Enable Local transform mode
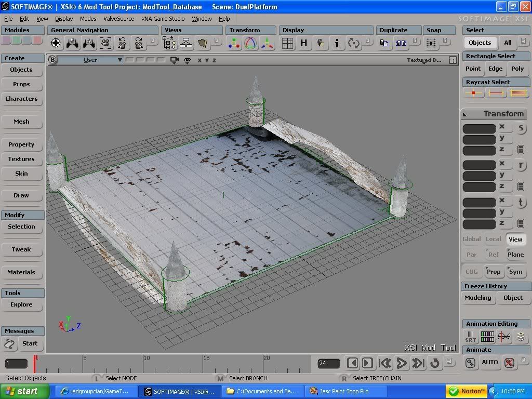 point(494,239)
